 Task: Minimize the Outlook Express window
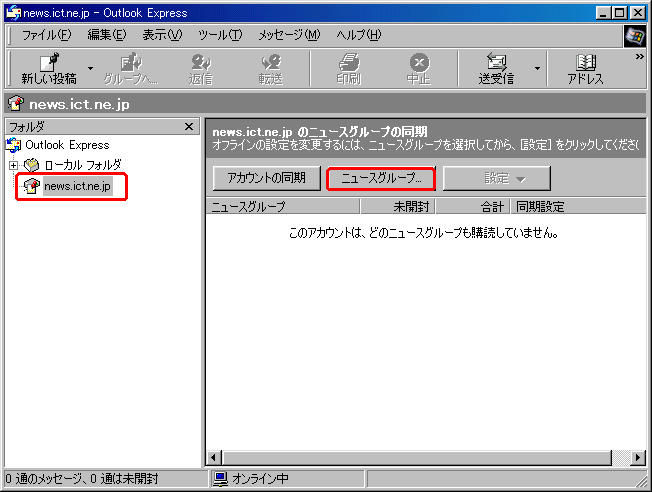603,13
